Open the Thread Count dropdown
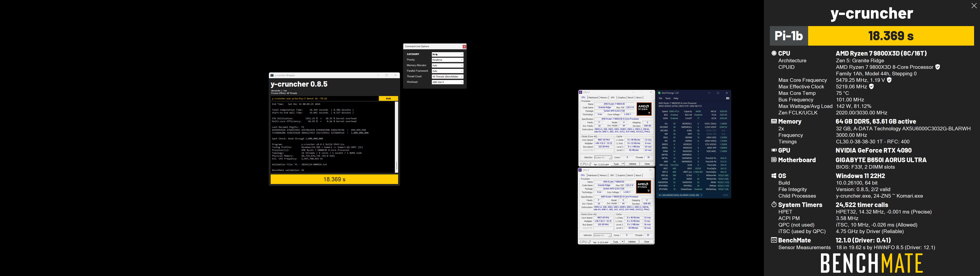Image resolution: width=980 pixels, height=276 pixels. [x=447, y=76]
